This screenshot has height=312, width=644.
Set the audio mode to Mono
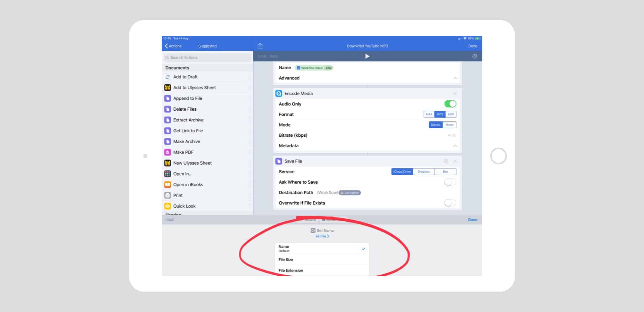pos(450,125)
